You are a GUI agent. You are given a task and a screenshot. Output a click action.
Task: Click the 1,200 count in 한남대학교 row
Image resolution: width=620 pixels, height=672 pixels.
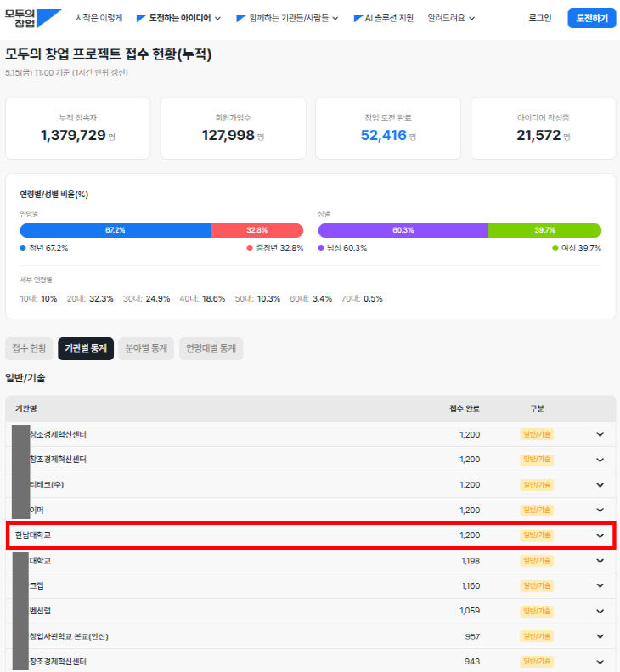(470, 535)
